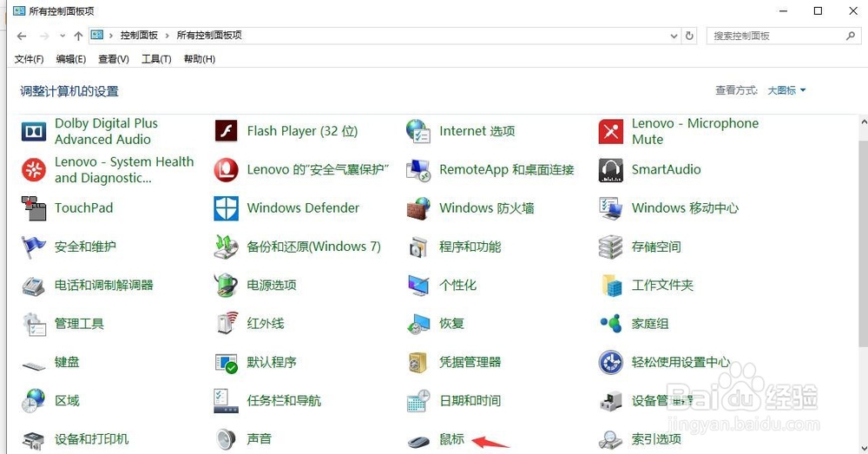Open the RemoteApp 和桌面连接 icon
Viewport: 868px width, 454px height.
tap(418, 170)
